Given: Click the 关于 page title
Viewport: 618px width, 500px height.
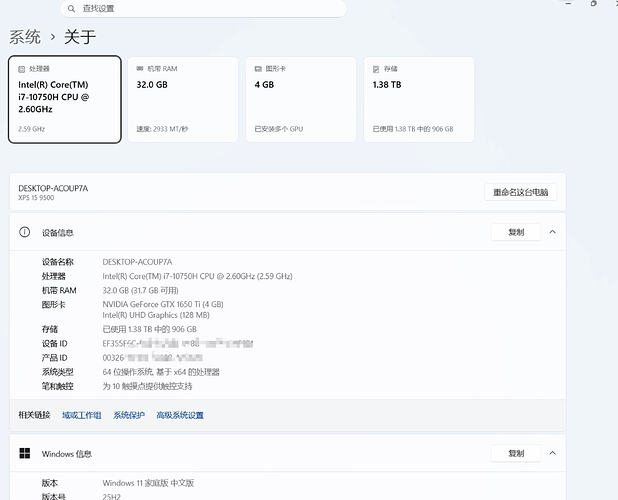Looking at the screenshot, I should tap(80, 37).
